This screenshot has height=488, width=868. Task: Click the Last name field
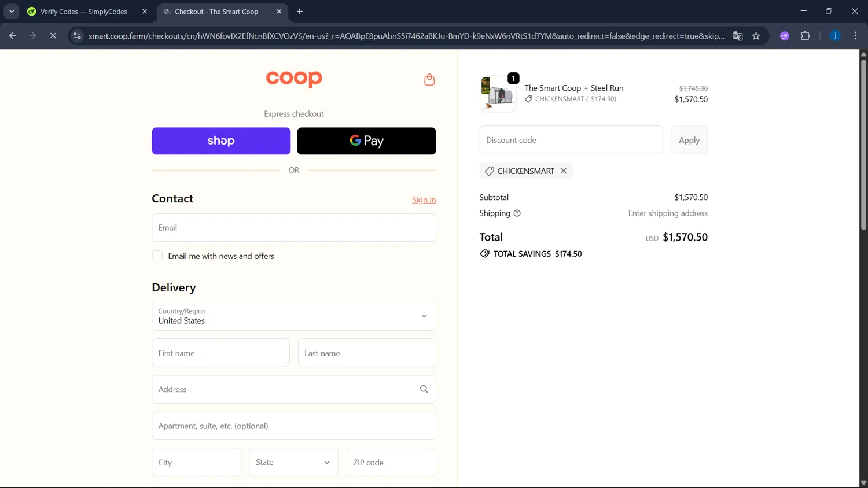(367, 353)
